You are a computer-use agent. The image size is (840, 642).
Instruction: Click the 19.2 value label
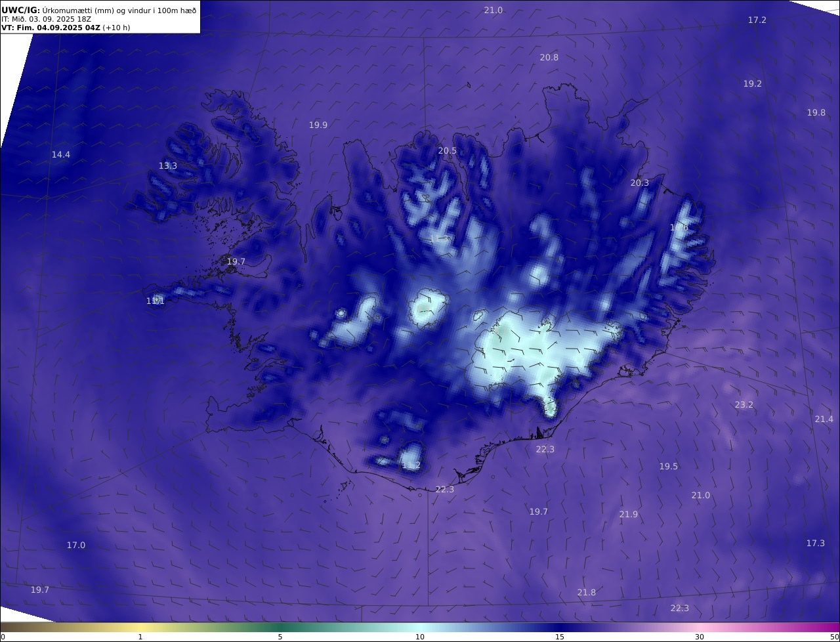click(752, 84)
